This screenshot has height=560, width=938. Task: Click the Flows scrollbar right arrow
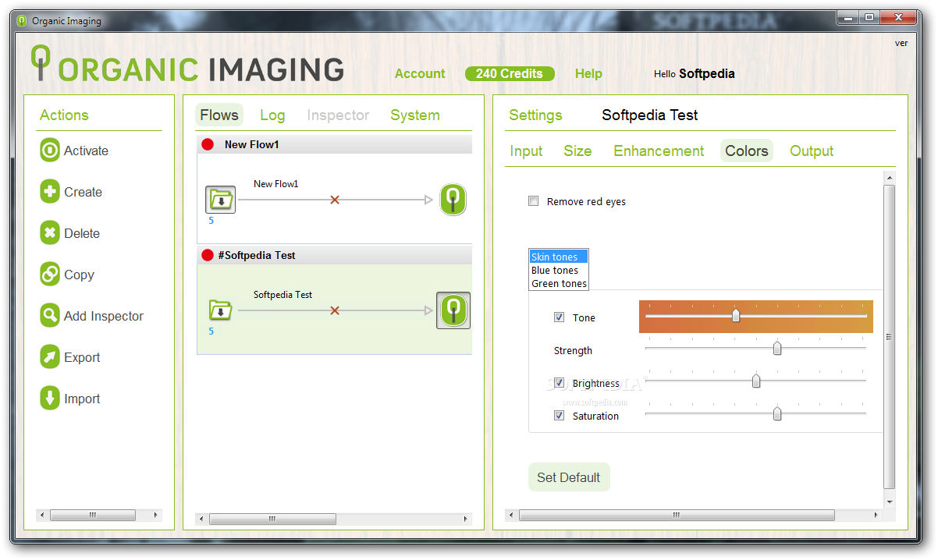pyautogui.click(x=467, y=519)
